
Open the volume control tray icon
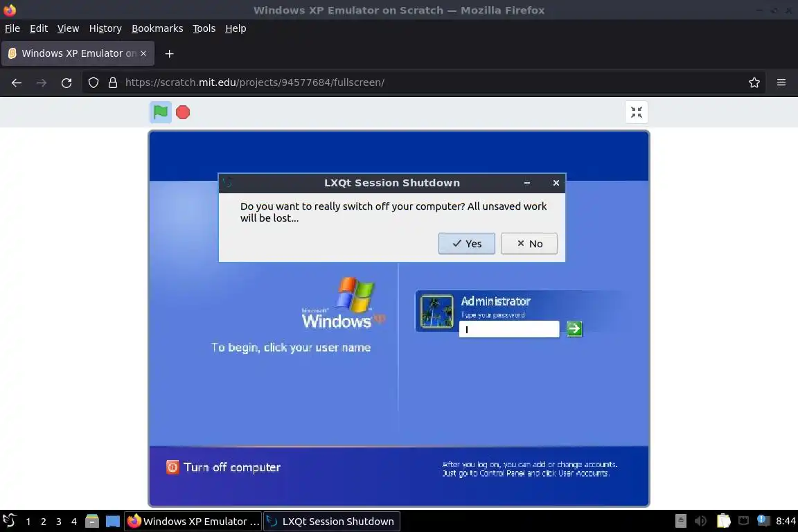click(x=701, y=521)
